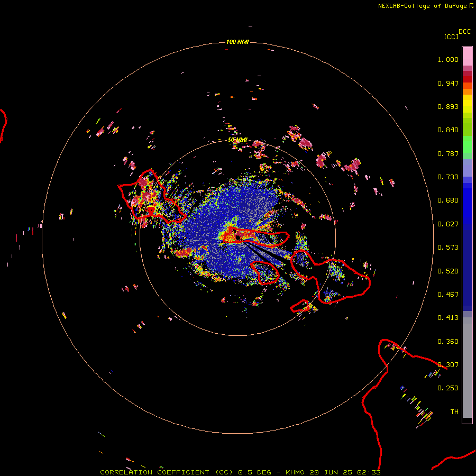Pick the orange band of the color bar

(x=467, y=91)
